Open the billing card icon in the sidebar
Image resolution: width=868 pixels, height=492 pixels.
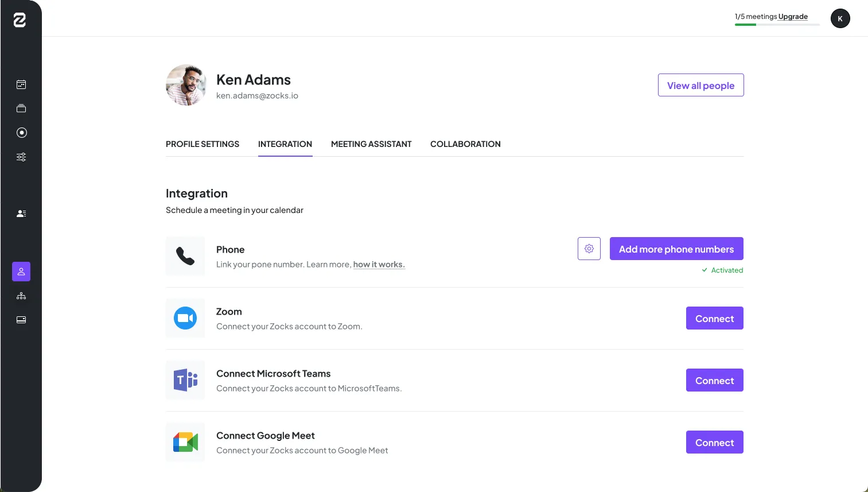point(21,320)
